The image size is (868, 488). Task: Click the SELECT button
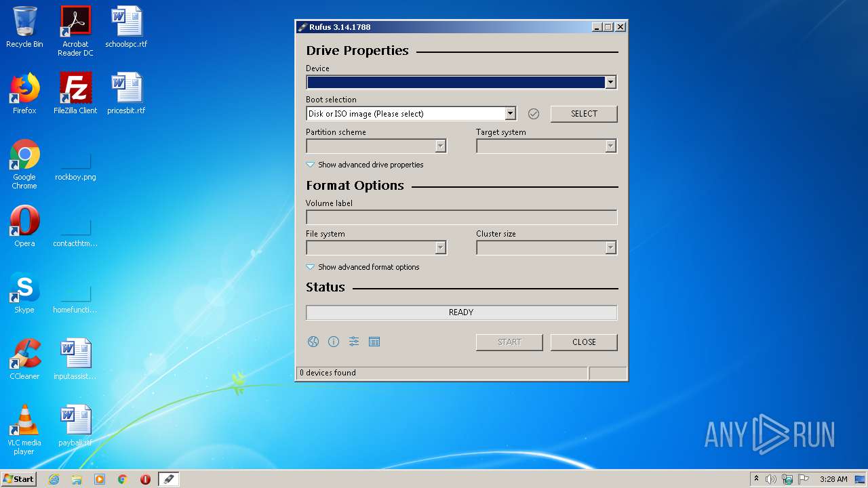coord(584,114)
